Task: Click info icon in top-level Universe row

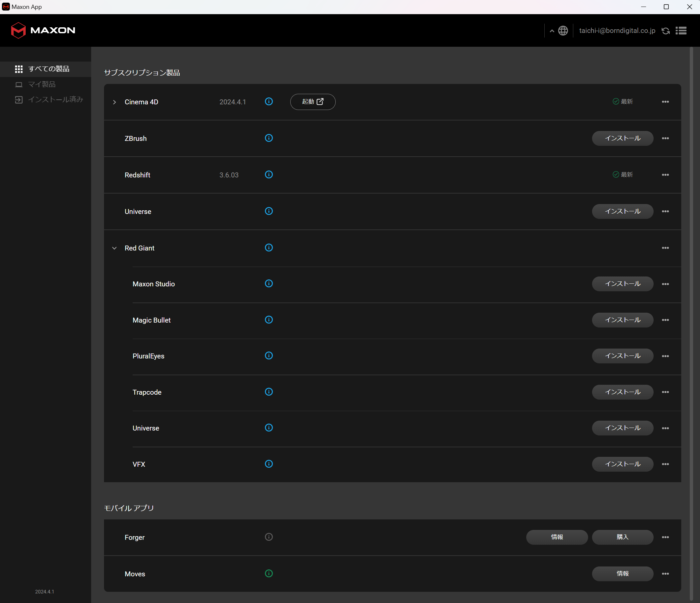Action: (269, 211)
